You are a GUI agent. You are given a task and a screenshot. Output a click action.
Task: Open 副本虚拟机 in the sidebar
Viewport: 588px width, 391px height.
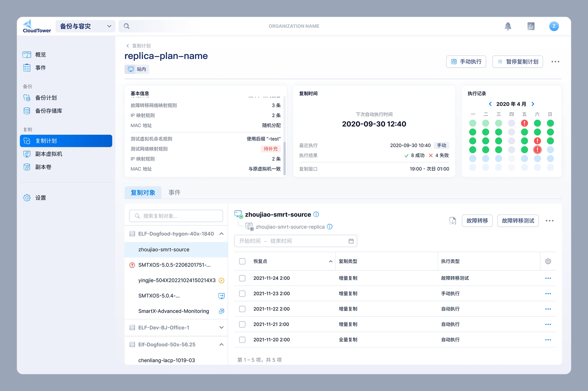coord(49,154)
